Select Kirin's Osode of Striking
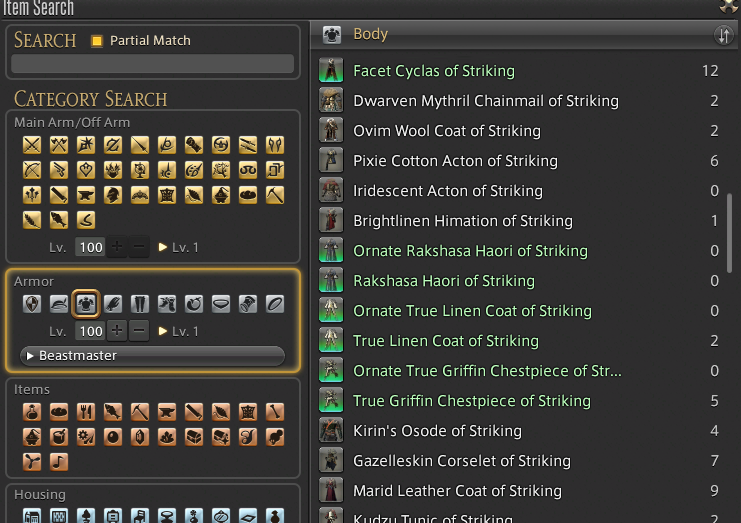This screenshot has width=741, height=523. [519, 431]
